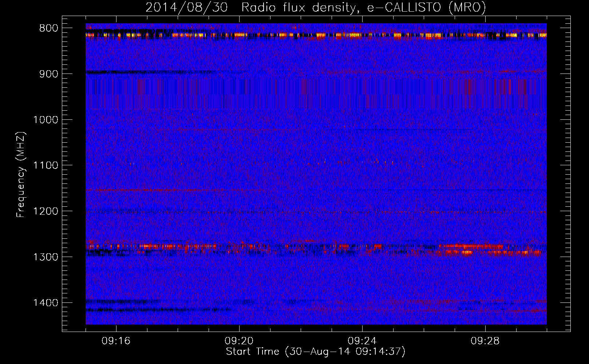Click the plot title 'Radio flux density, e-CALLISTO (MRO)'
The width and height of the screenshot is (589, 364).
pyautogui.click(x=364, y=8)
